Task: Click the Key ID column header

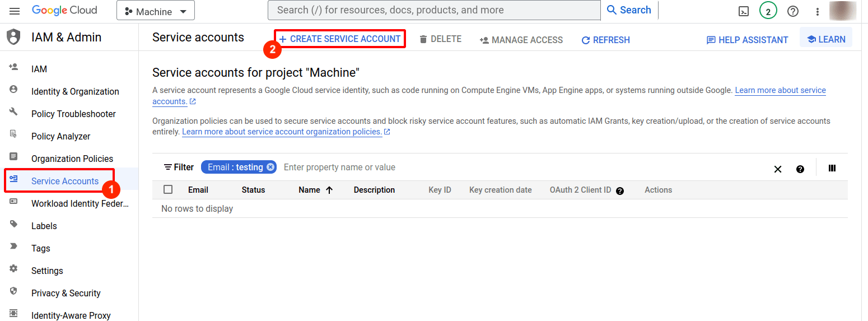Action: (x=440, y=190)
